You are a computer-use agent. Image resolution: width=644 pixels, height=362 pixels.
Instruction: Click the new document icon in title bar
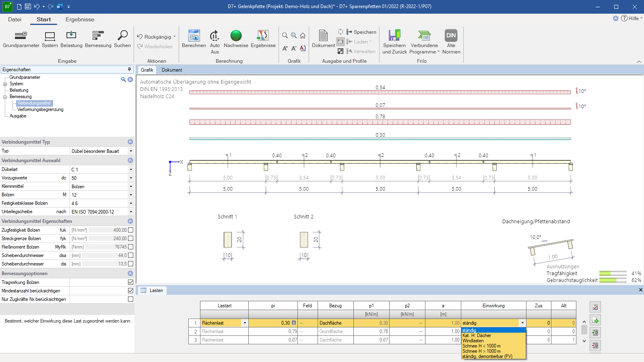pos(19,6)
